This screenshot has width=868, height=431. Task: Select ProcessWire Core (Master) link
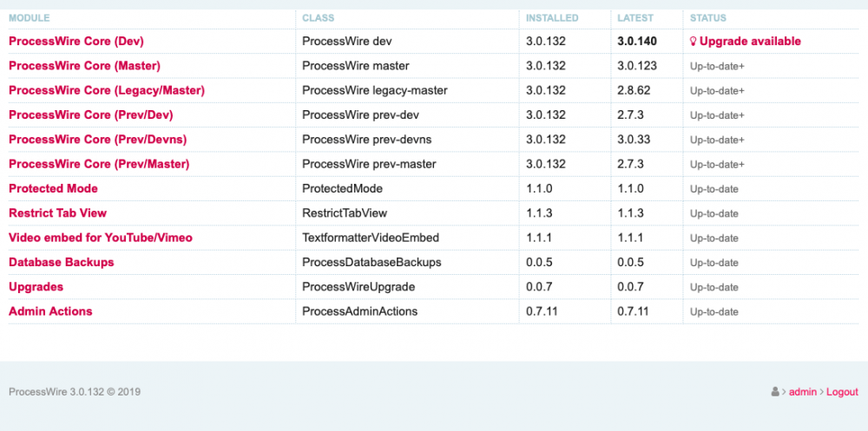pos(84,66)
